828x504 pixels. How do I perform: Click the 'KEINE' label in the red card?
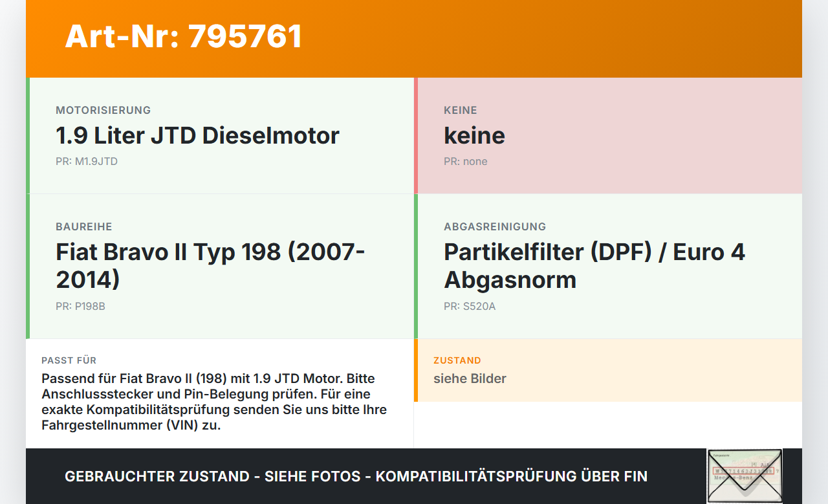[x=460, y=110]
